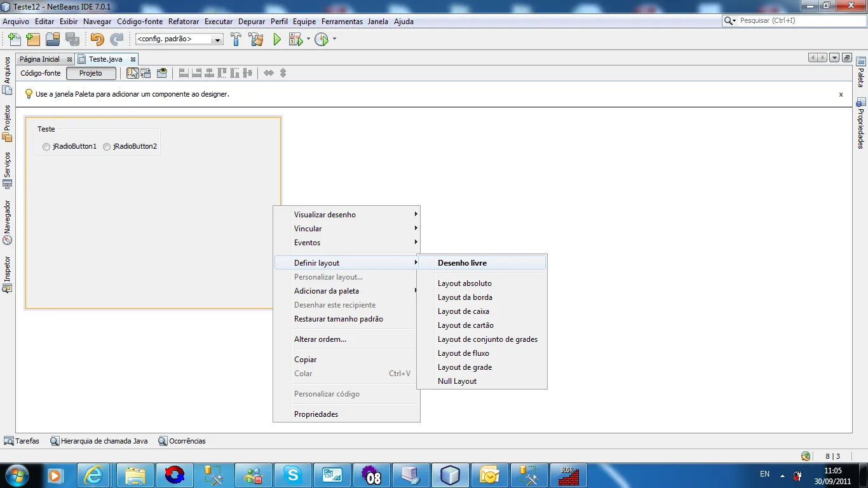Screen dimensions: 868x488
Task: Select the jRadioButton1 radio button
Action: coord(69,147)
